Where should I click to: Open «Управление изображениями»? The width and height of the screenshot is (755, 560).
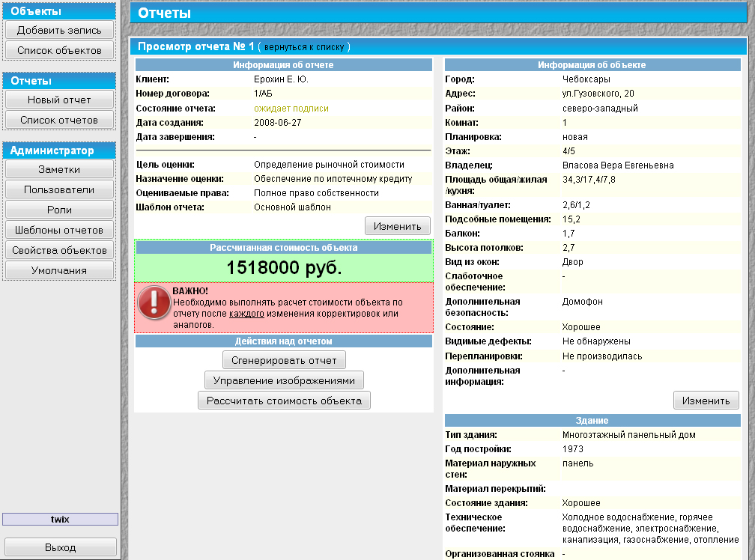(283, 380)
